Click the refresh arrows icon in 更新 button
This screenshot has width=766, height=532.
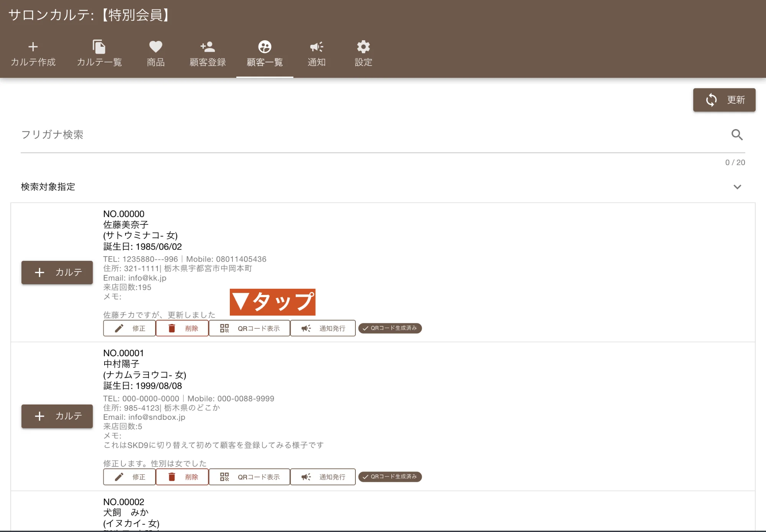[711, 100]
